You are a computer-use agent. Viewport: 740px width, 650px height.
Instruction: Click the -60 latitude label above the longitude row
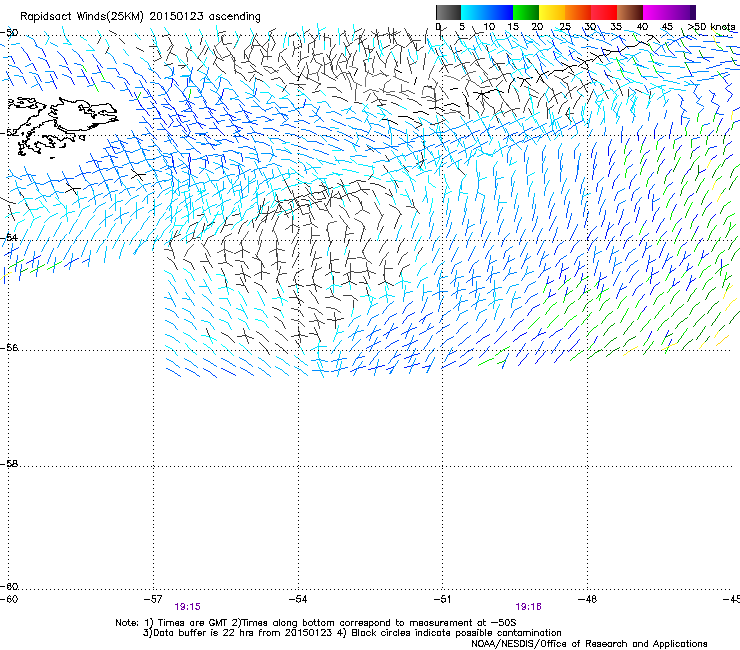pyautogui.click(x=9, y=587)
